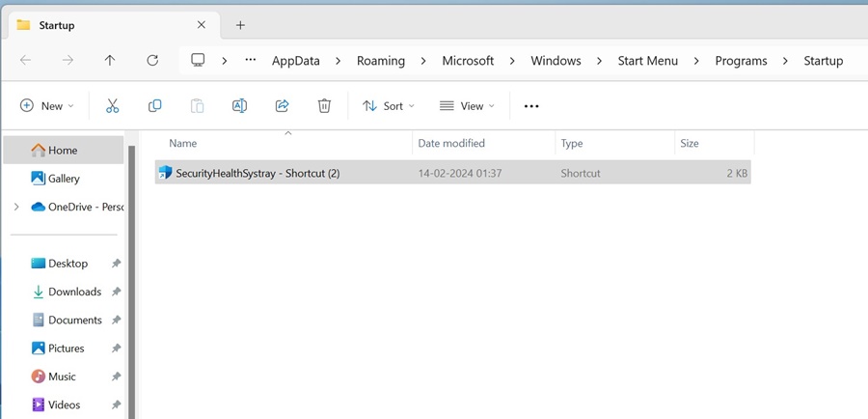This screenshot has width=868, height=419.
Task: Expand chevron after Windows in path
Action: coord(600,61)
